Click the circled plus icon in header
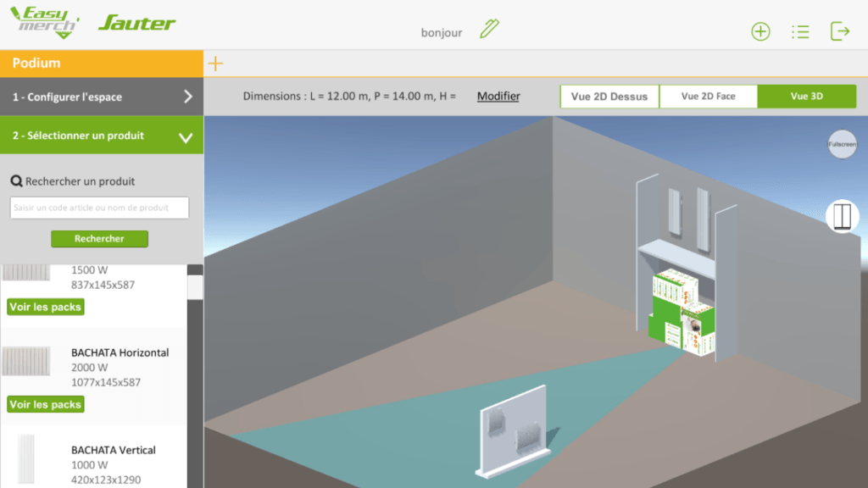868x488 pixels. 760,31
